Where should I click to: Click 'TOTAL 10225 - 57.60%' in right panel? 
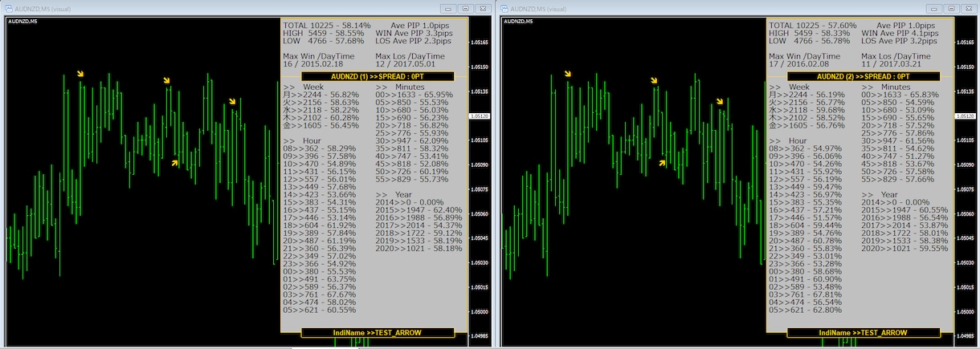(813, 26)
